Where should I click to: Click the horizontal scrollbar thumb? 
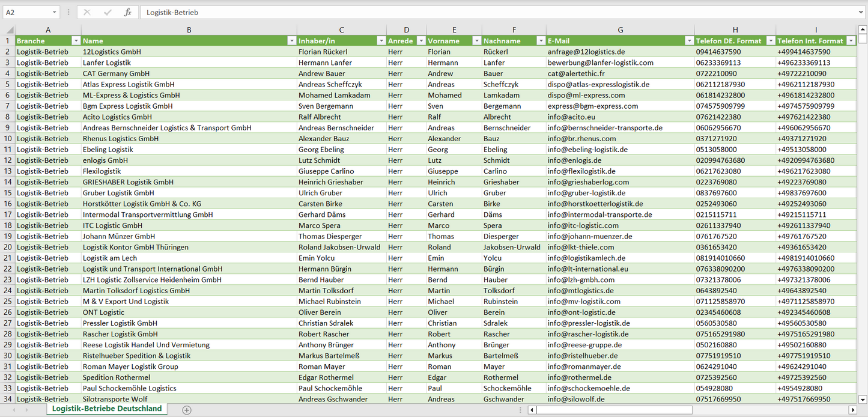613,410
